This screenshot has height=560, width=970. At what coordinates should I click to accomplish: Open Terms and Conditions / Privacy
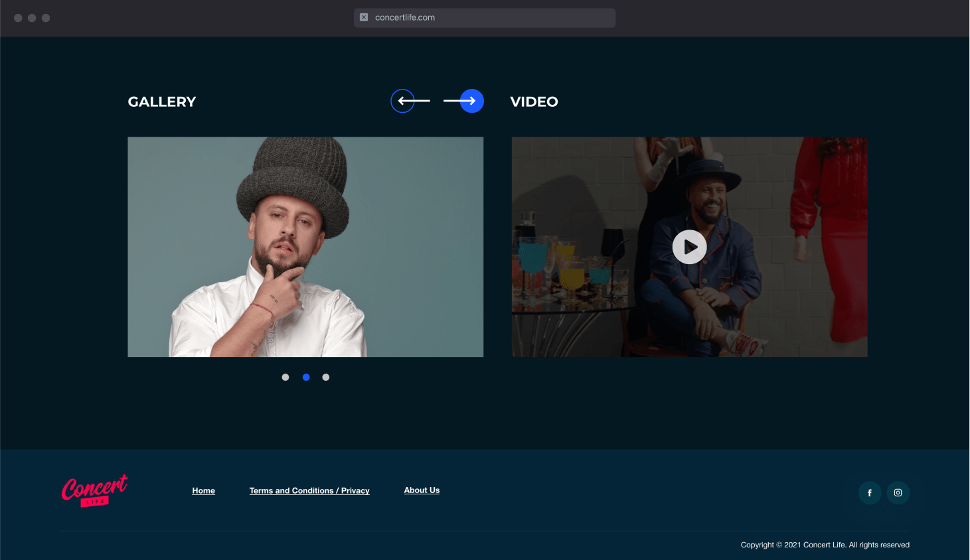(x=309, y=491)
